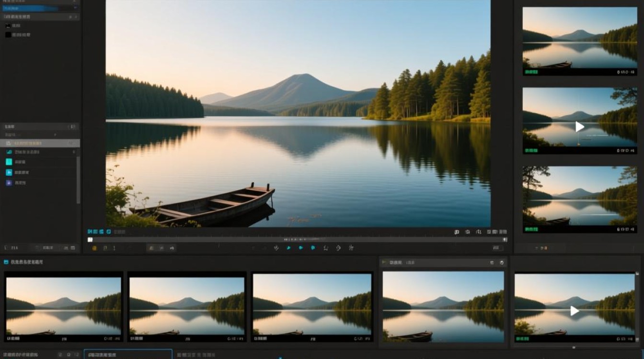Click the person-shaped icon right of transport controls
The image size is (644, 359).
coord(351,248)
